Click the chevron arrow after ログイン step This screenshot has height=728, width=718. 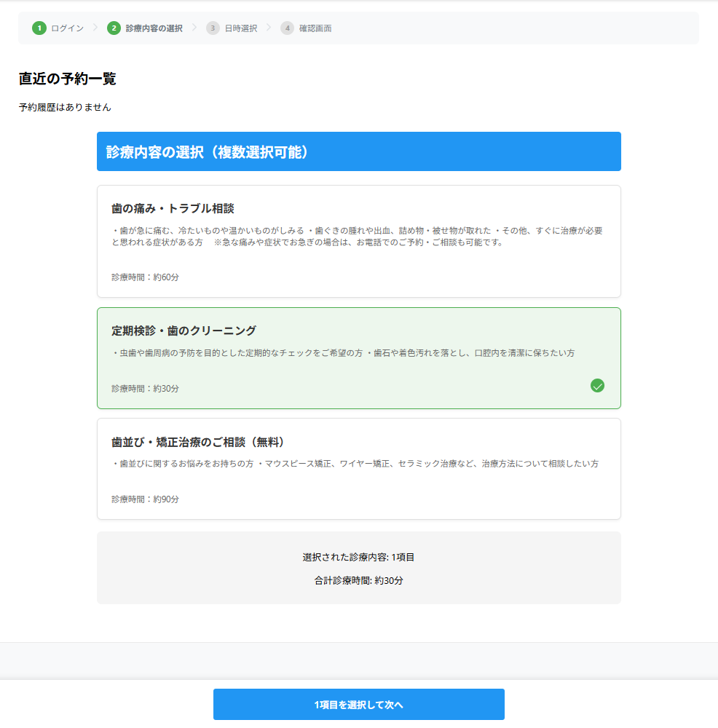(x=95, y=28)
